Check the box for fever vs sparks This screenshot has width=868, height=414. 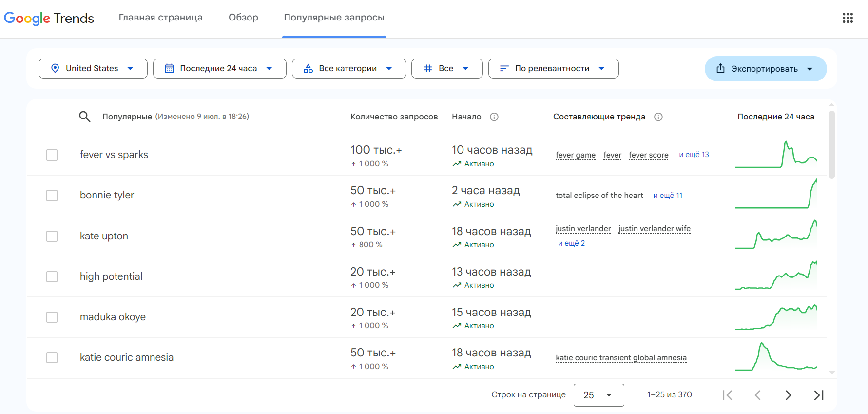tap(52, 155)
